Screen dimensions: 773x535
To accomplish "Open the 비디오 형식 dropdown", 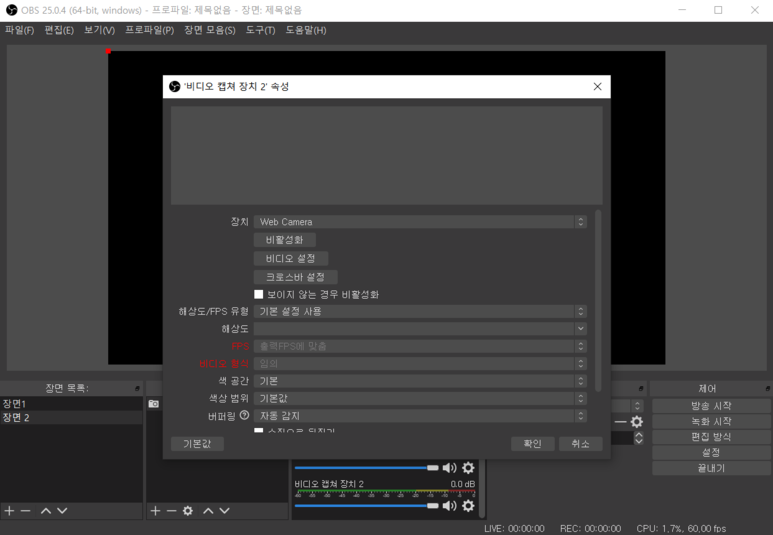I will [x=420, y=363].
